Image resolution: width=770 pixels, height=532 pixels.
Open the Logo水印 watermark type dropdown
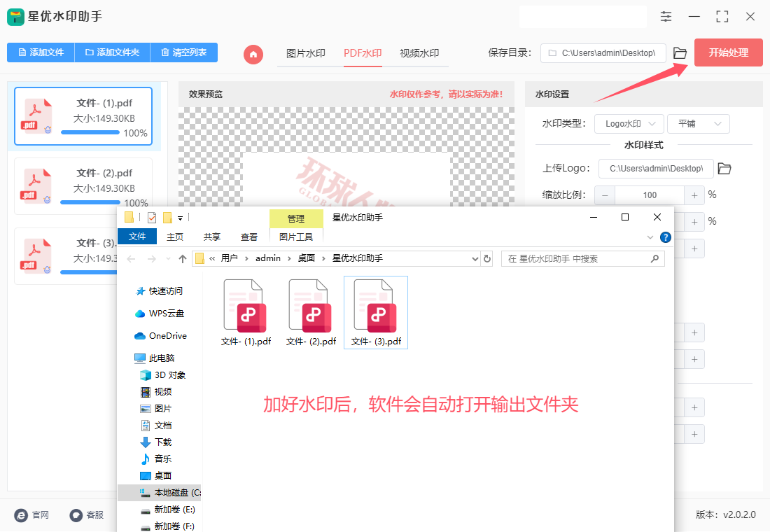click(629, 124)
